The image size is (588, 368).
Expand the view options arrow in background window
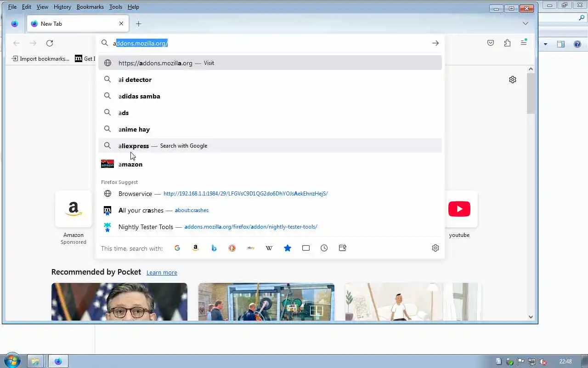pyautogui.click(x=546, y=44)
